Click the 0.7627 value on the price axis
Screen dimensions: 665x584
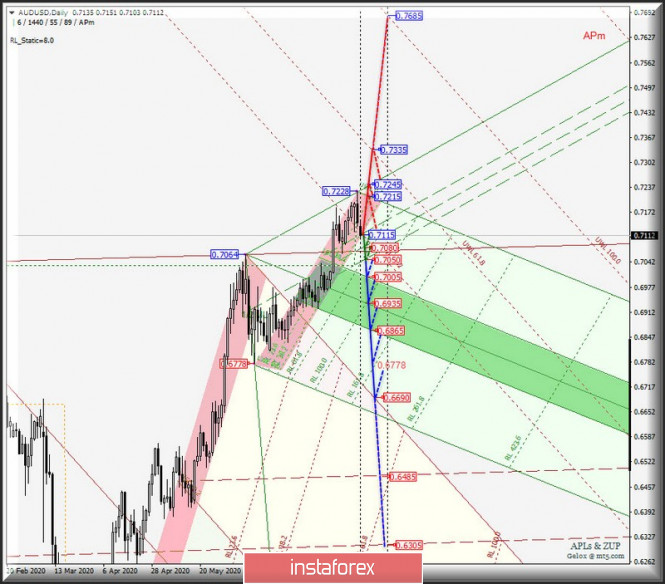click(x=645, y=37)
